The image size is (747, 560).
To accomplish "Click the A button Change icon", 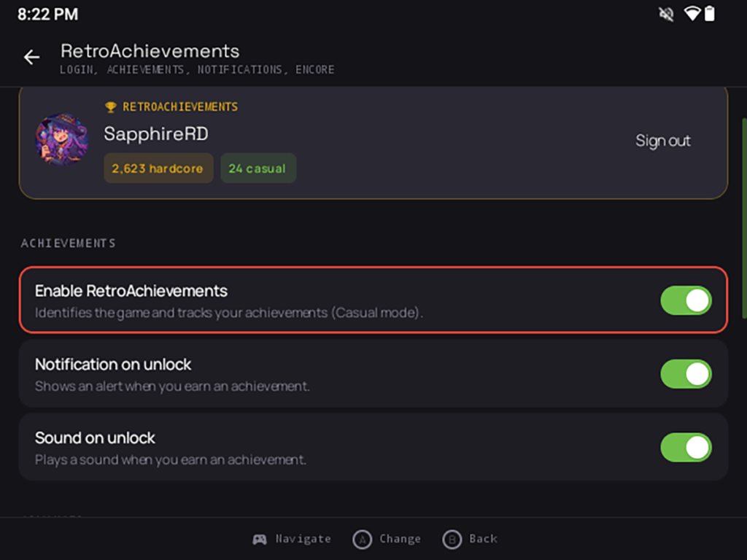I will [x=362, y=540].
